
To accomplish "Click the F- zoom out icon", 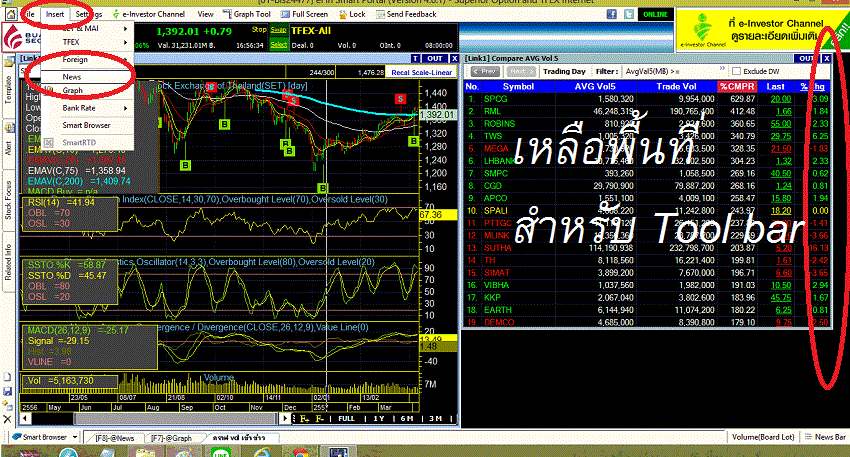I will coord(320,419).
